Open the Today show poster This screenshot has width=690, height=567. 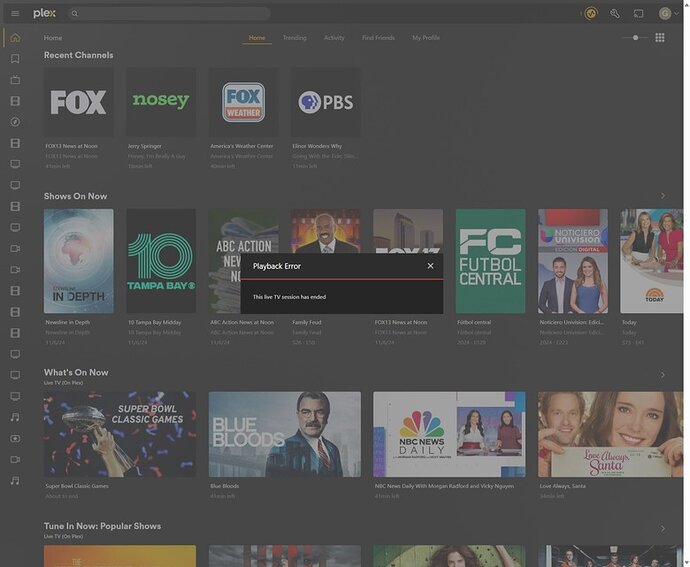[x=651, y=261]
